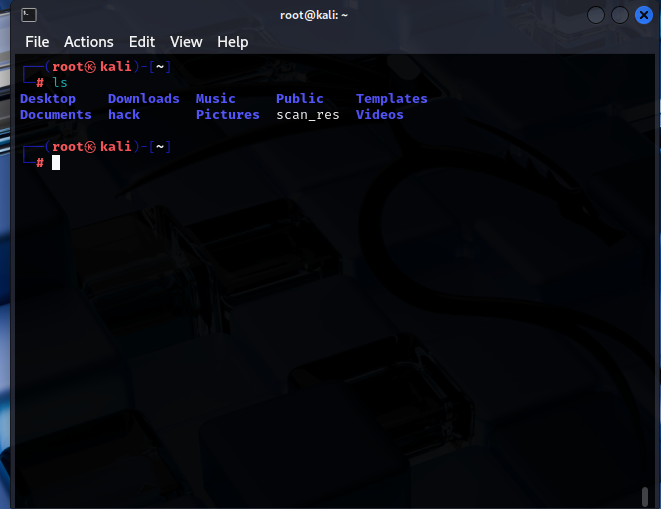Click the typed ls command

point(60,83)
